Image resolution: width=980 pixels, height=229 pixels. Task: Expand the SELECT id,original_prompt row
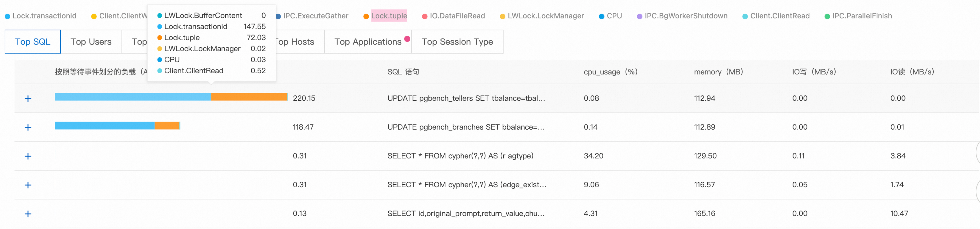pos(28,214)
